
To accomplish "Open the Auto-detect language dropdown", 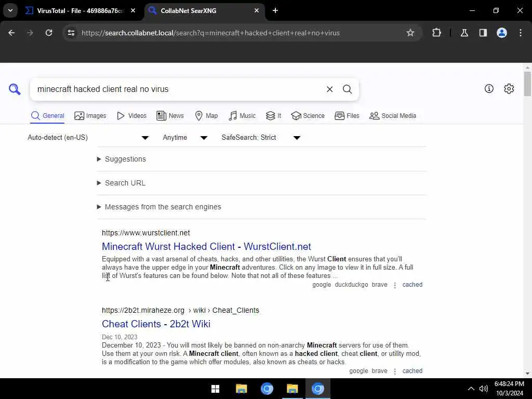I will 88,137.
